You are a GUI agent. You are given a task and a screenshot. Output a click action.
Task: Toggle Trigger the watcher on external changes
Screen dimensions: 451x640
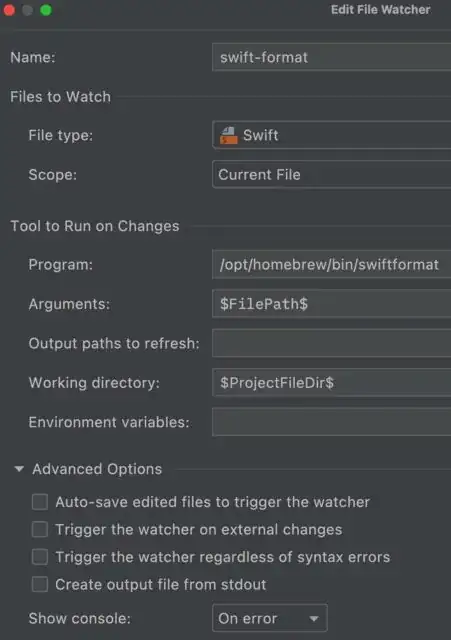coord(40,529)
